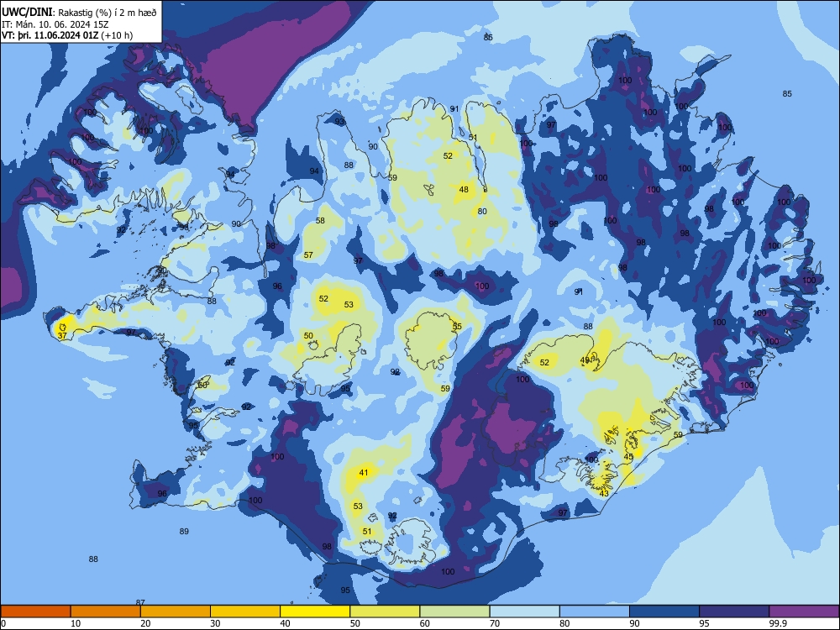This screenshot has height=630, width=840.
Task: Click the valid time 'VT: þri. 11.06.2024 01Z (+10 h)'
Action: tap(67, 35)
